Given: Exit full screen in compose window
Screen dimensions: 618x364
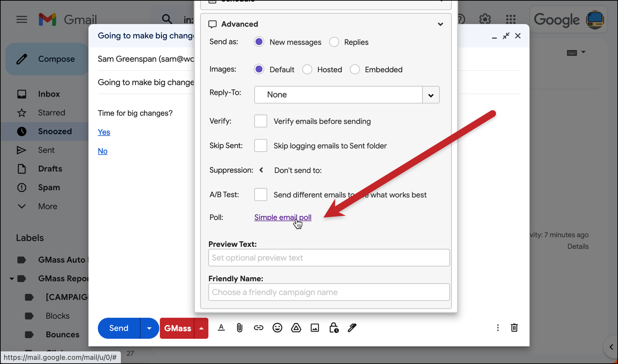Looking at the screenshot, I should [506, 36].
